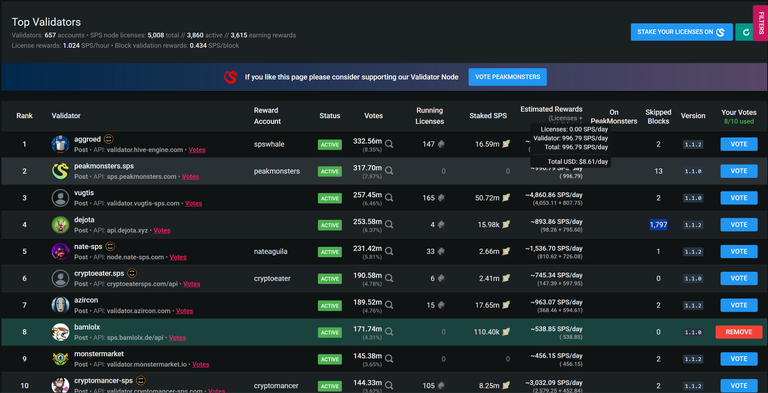The height and width of the screenshot is (393, 768).
Task: Click the aggroed validator avatar
Action: pos(60,144)
